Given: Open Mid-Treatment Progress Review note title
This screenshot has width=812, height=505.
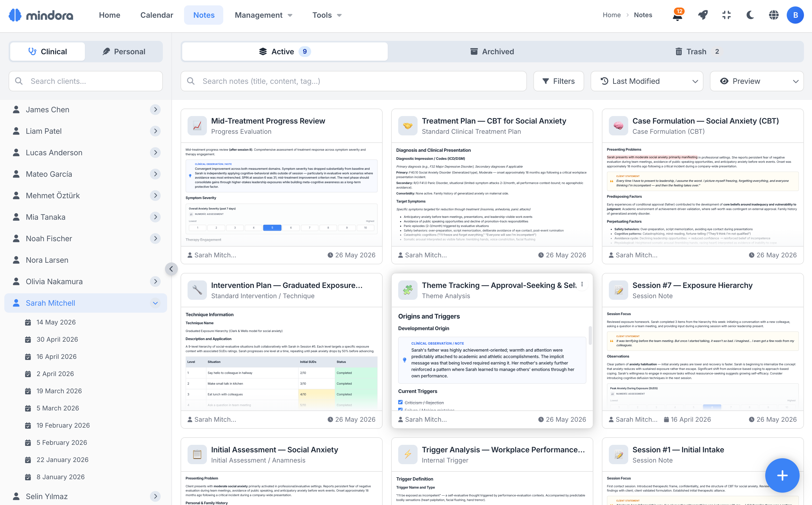Looking at the screenshot, I should click(x=268, y=121).
